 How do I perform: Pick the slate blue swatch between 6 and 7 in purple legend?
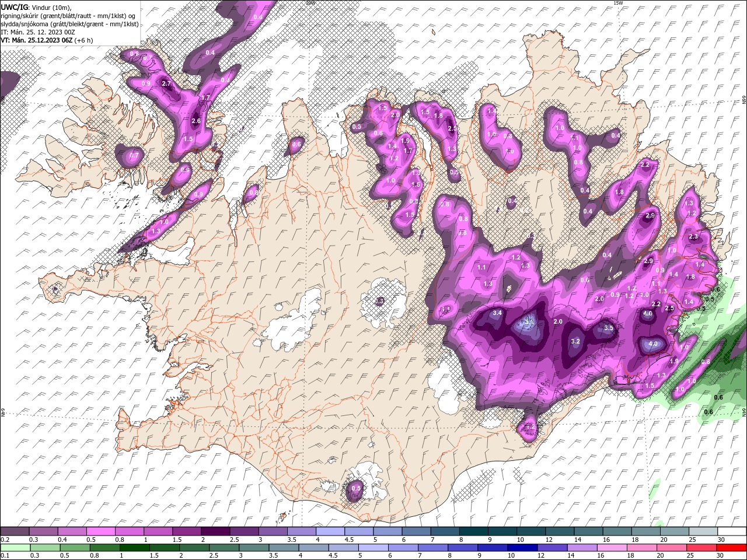point(417,531)
